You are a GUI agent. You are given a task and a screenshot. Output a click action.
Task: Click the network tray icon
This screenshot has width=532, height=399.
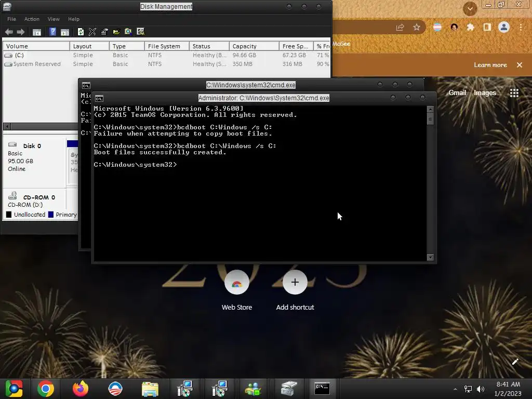click(468, 389)
